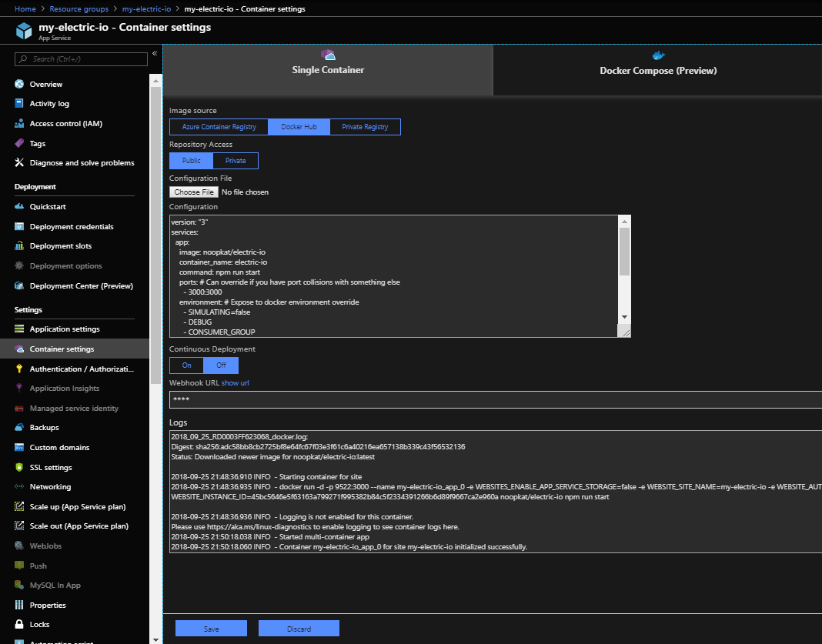The width and height of the screenshot is (822, 644).
Task: Click the Container settings icon in sidebar
Action: tap(19, 349)
